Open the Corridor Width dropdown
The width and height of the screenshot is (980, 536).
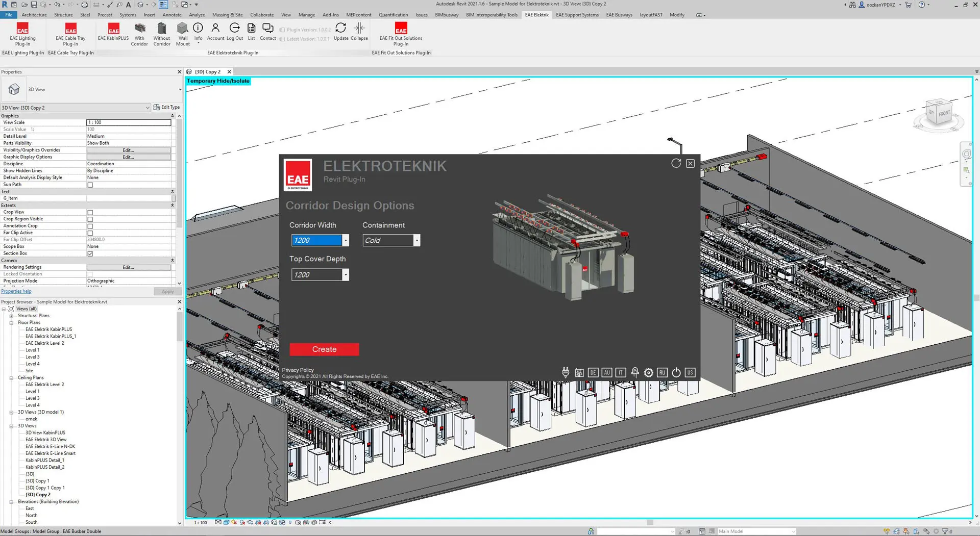pyautogui.click(x=346, y=240)
